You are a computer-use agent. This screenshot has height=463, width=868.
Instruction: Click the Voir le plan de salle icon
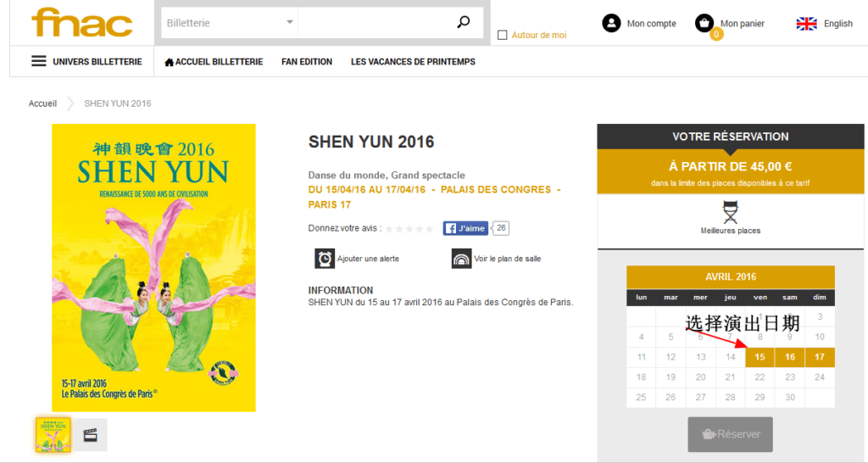461,259
